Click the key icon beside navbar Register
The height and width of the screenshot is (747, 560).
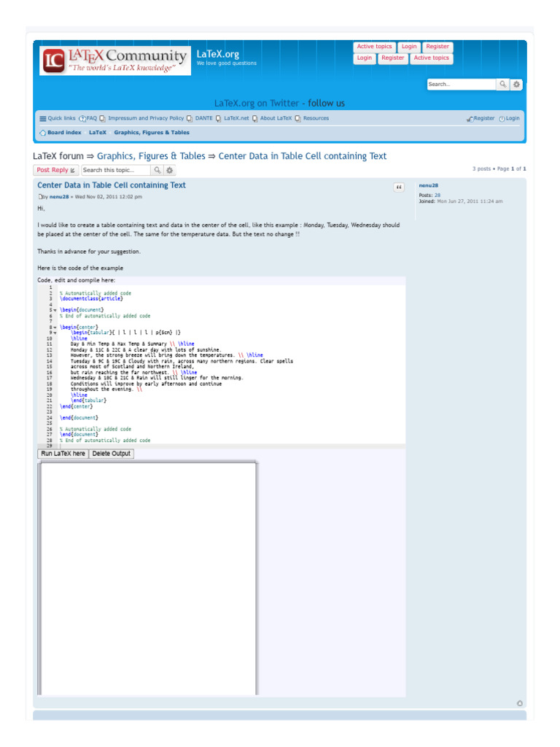tap(470, 119)
